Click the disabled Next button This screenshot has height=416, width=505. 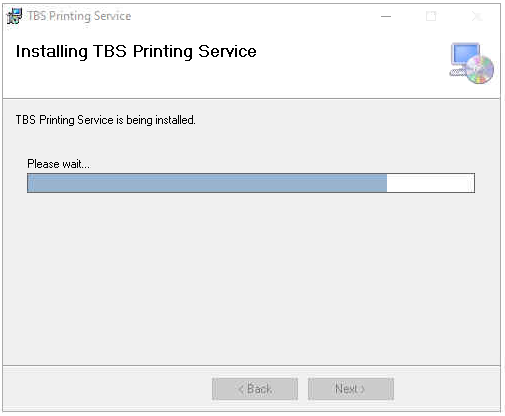(351, 389)
